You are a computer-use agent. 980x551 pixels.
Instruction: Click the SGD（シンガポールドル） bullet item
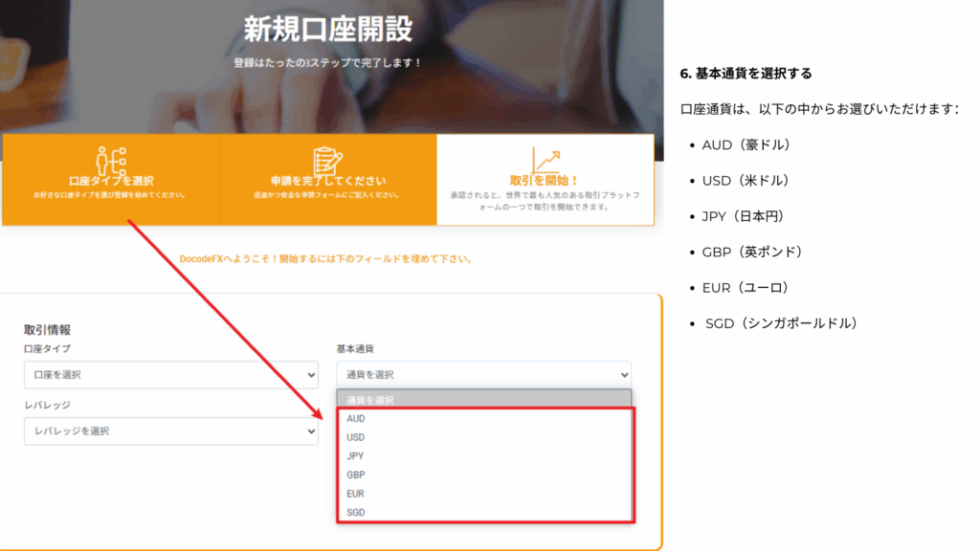781,323
